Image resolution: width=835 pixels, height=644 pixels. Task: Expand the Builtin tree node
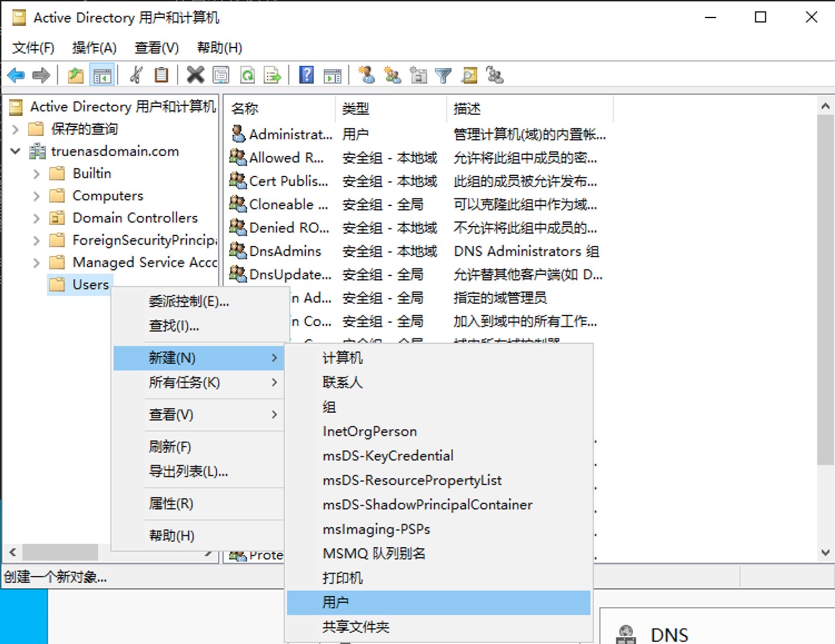point(37,174)
